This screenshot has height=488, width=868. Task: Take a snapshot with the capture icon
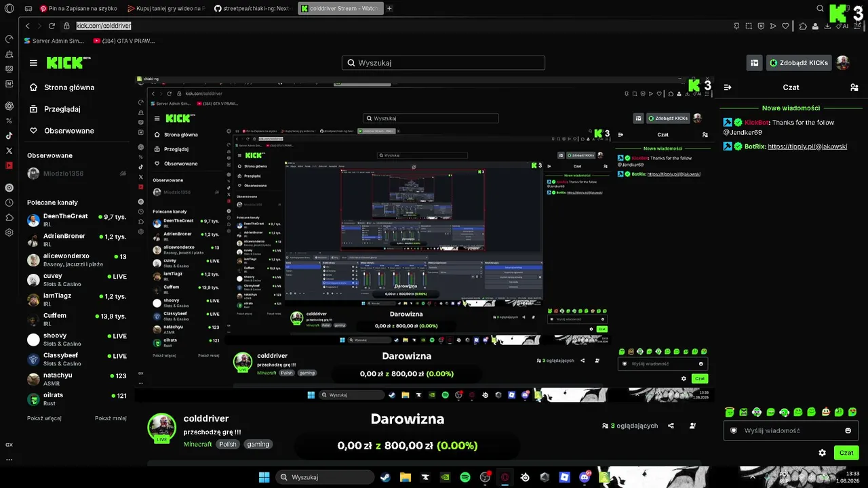pos(749,26)
